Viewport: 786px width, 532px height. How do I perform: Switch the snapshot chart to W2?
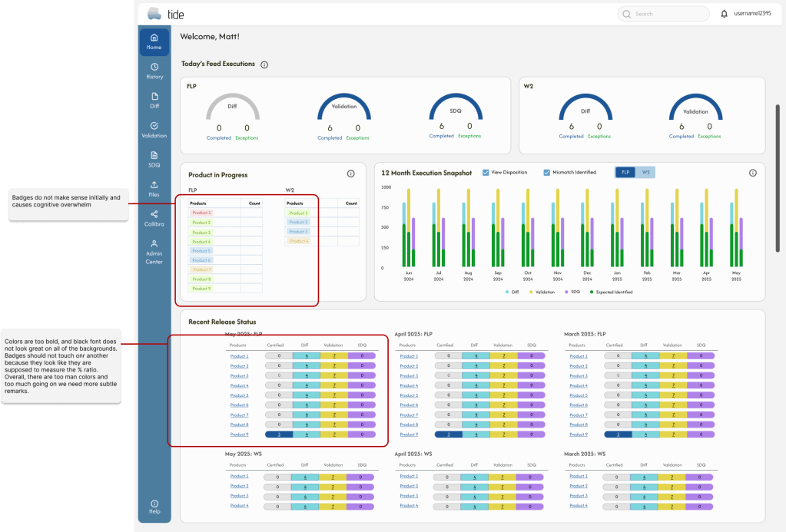pos(645,173)
